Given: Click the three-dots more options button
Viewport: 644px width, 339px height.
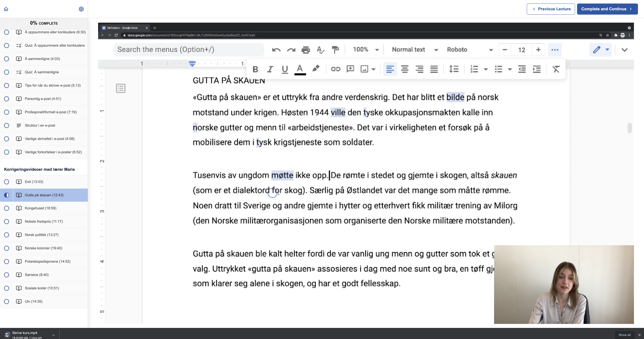Looking at the screenshot, I should click(555, 50).
